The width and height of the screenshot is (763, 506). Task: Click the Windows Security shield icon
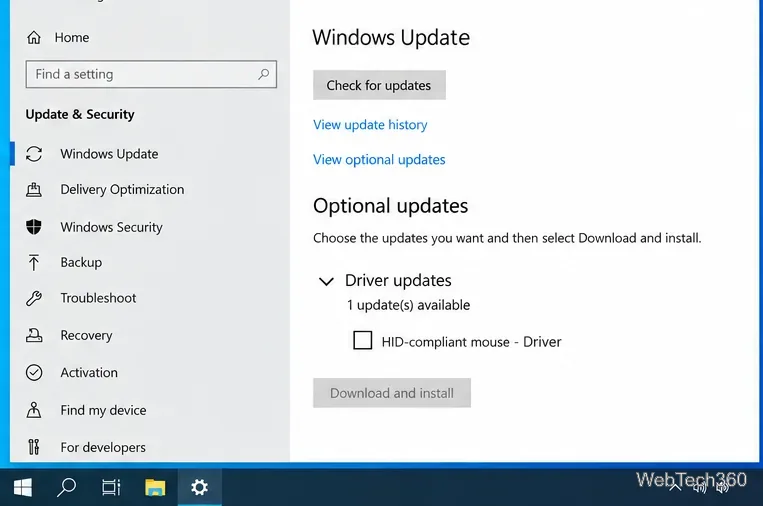(34, 227)
